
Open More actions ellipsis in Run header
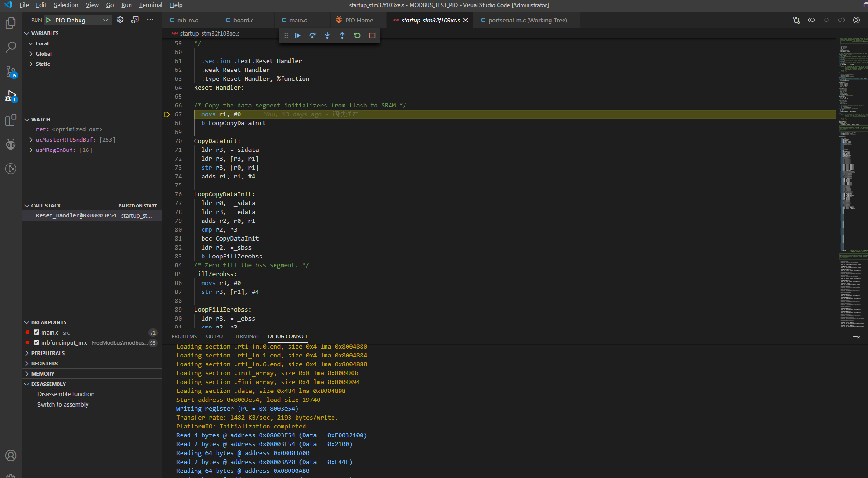click(x=150, y=20)
